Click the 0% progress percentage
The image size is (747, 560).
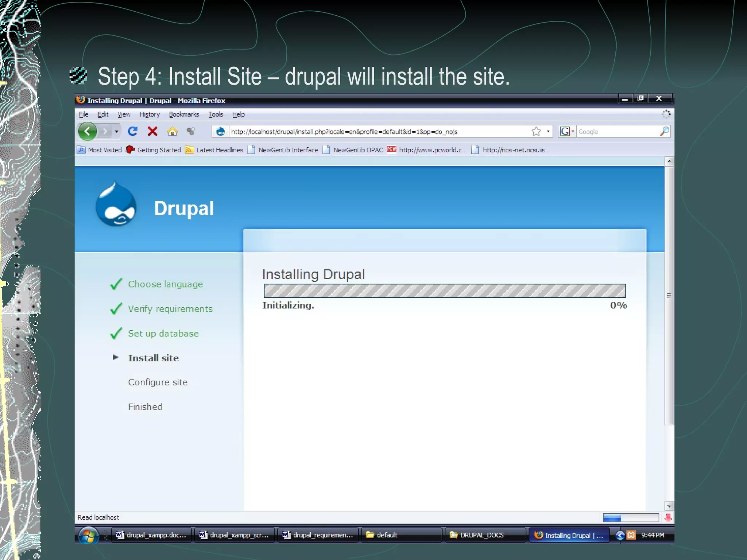(619, 306)
